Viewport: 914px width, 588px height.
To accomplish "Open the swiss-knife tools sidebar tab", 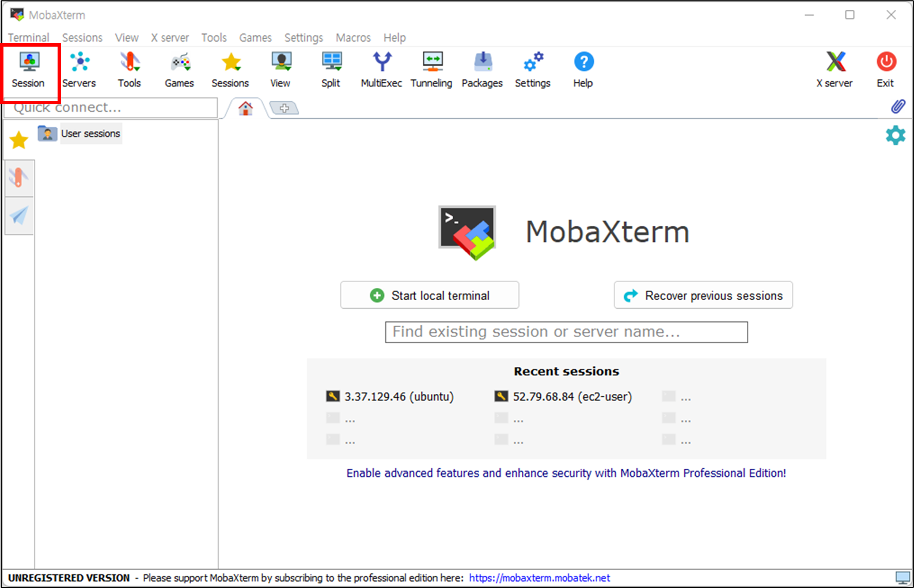I will (19, 178).
